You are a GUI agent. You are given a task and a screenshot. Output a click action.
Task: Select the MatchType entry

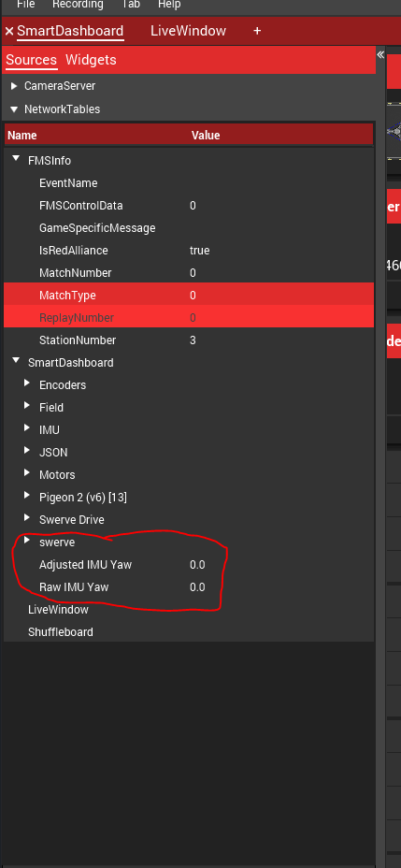click(x=189, y=295)
